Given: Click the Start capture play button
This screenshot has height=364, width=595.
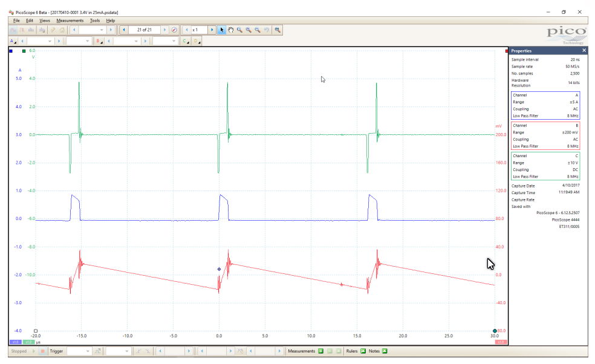Looking at the screenshot, I should pos(34,351).
